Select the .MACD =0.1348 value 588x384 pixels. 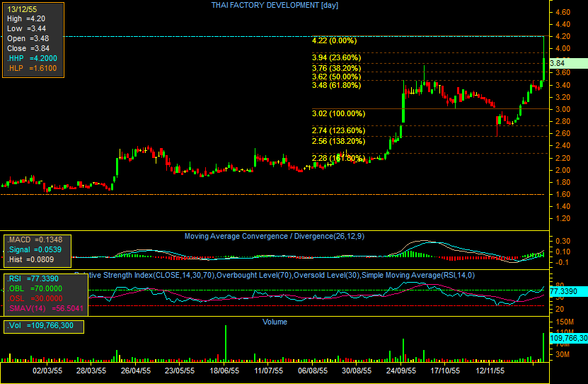click(35, 239)
